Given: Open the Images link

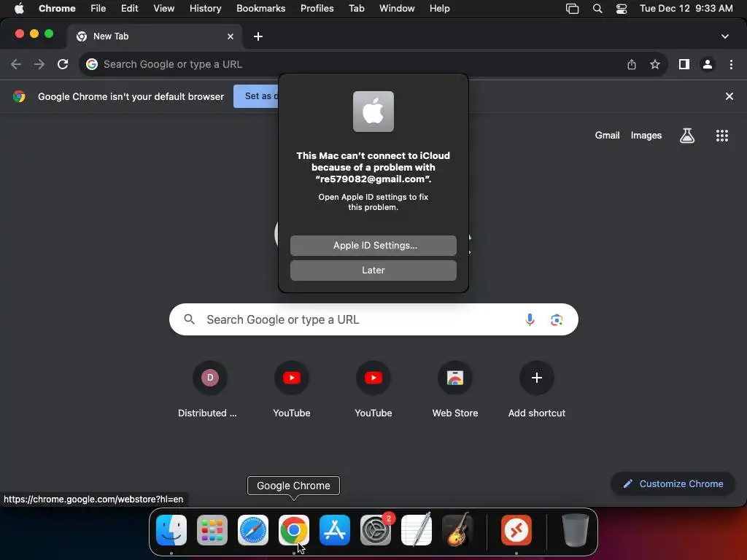Looking at the screenshot, I should (646, 136).
